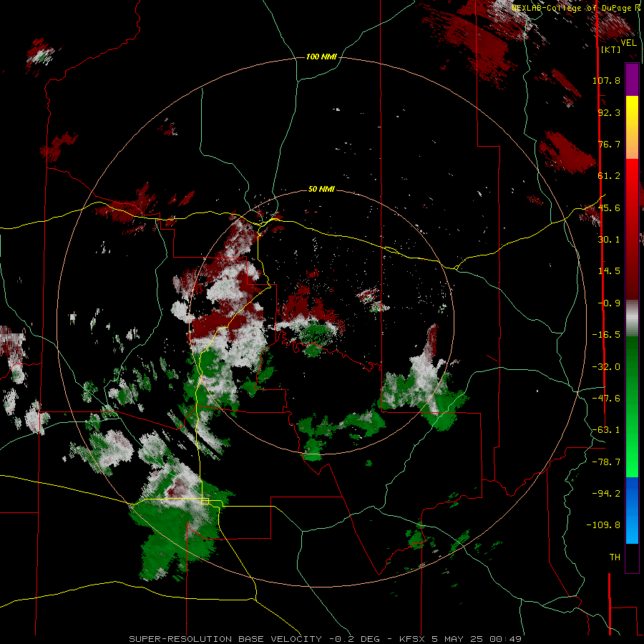Click the -109.8 legend value
Viewport: 644px width, 644px height.
tap(603, 525)
